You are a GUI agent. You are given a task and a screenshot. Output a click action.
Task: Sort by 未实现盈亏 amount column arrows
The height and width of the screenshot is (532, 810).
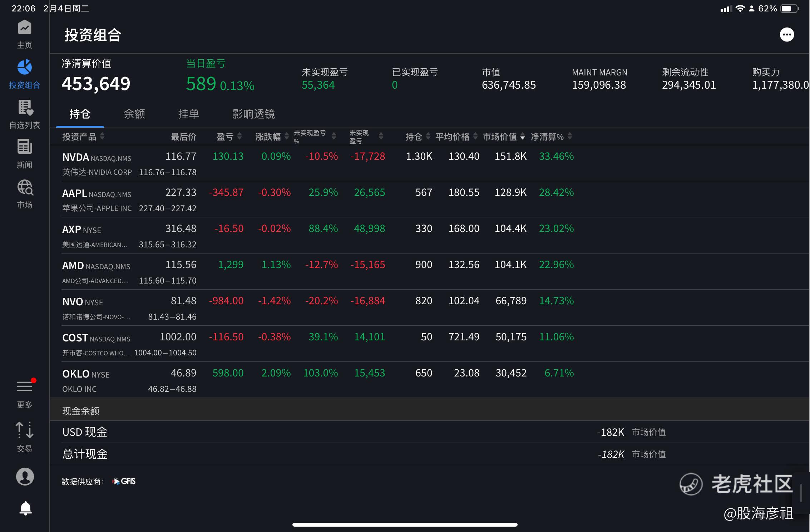[x=381, y=136]
